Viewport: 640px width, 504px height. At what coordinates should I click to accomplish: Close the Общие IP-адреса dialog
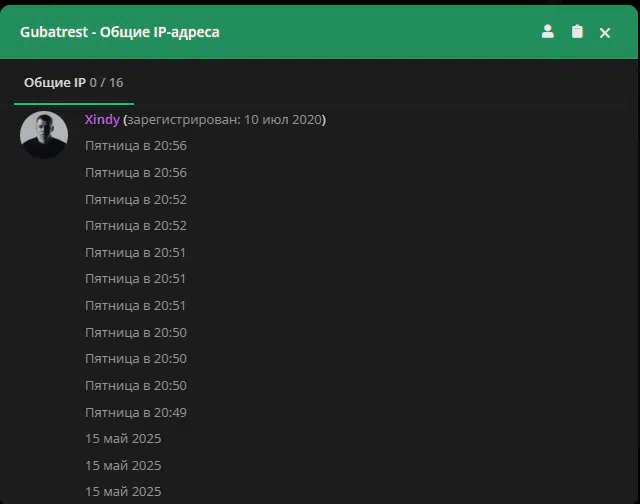604,33
